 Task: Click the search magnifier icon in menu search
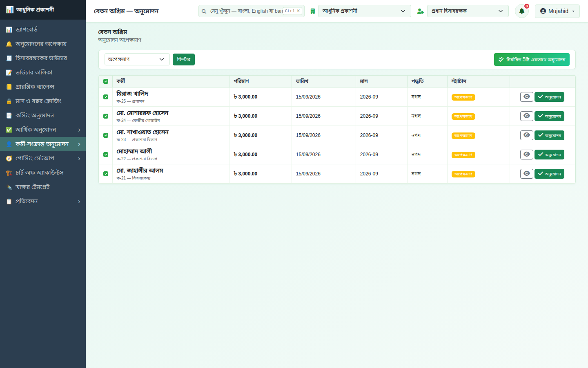204,11
